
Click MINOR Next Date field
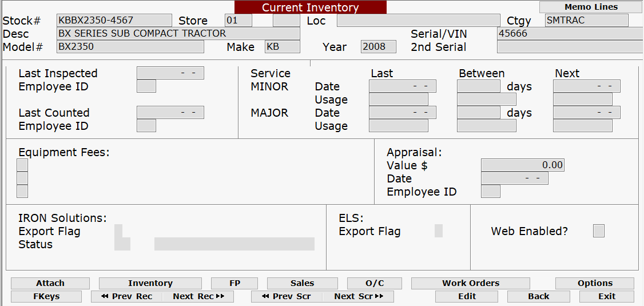pyautogui.click(x=587, y=86)
